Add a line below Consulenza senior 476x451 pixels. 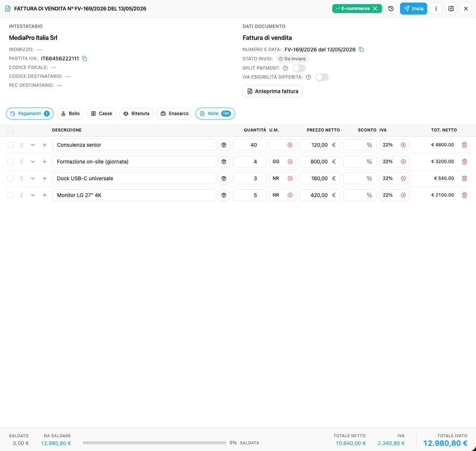click(x=45, y=145)
